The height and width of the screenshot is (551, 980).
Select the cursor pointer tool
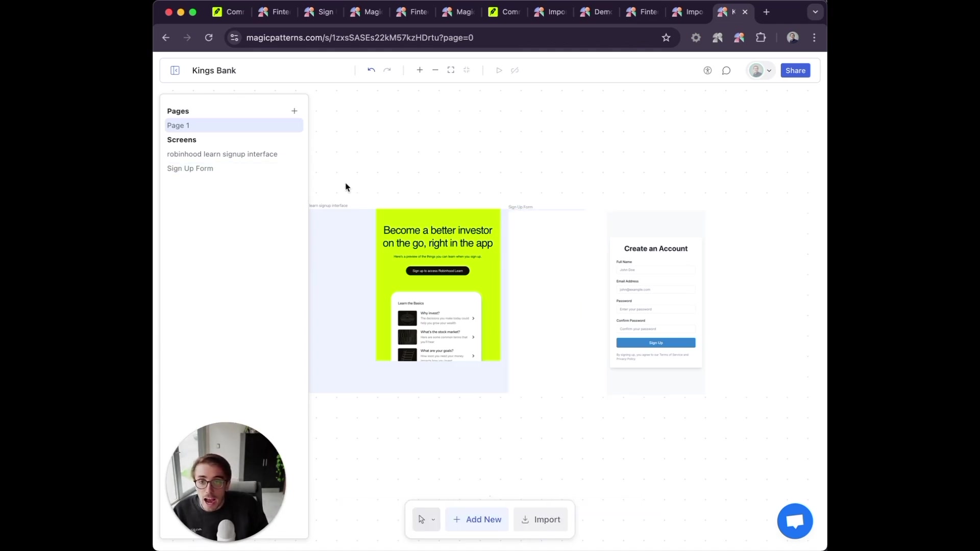coord(422,519)
